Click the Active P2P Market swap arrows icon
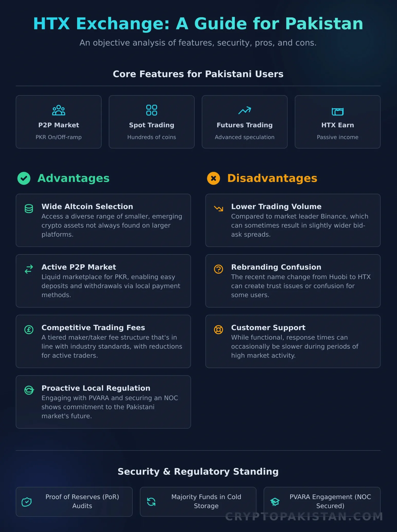 (29, 269)
